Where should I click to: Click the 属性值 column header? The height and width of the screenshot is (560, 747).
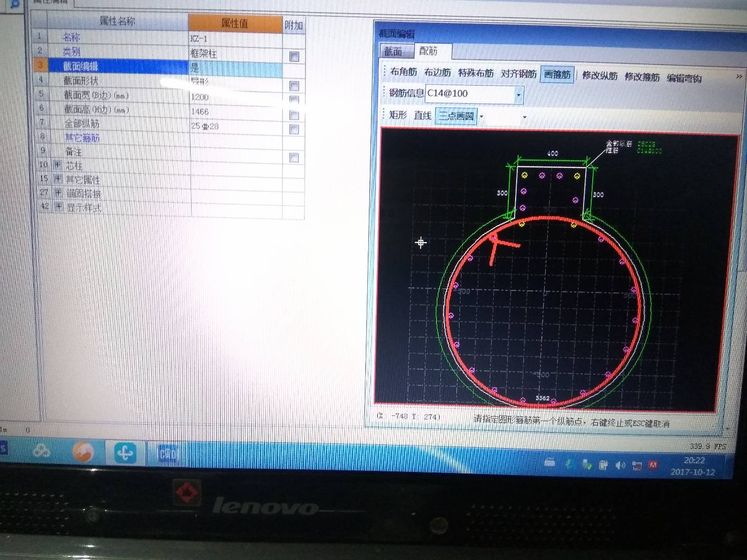[x=235, y=23]
